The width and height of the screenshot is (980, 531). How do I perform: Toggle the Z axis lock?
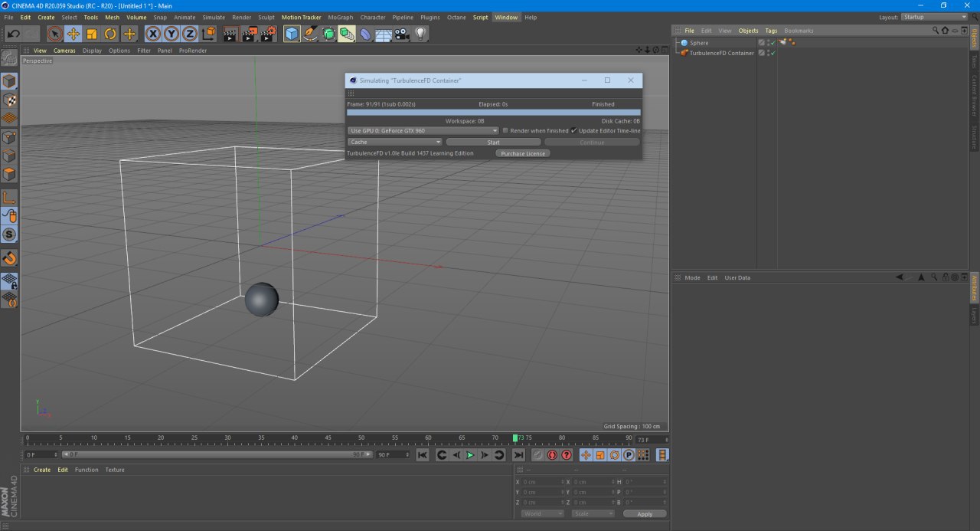click(x=189, y=34)
